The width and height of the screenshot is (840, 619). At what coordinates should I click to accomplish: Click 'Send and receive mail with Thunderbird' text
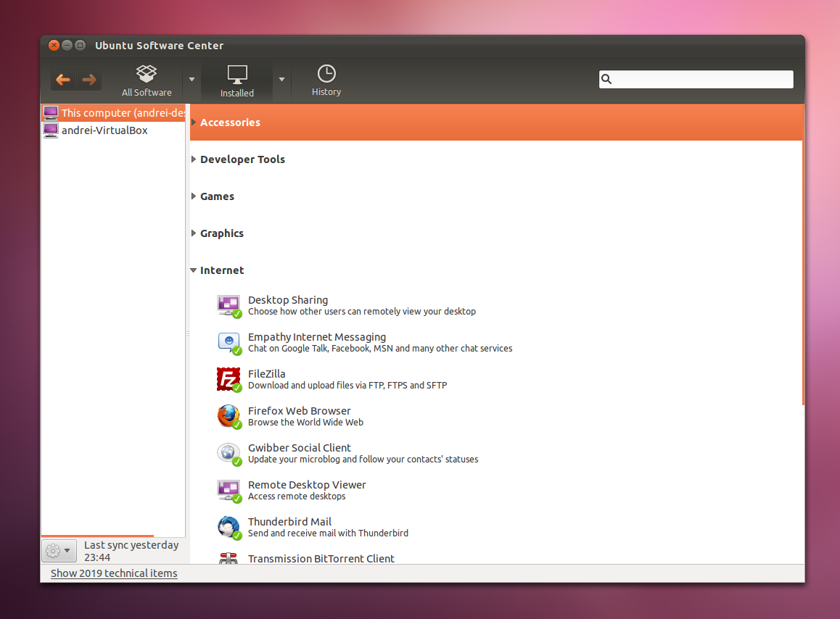coord(328,533)
